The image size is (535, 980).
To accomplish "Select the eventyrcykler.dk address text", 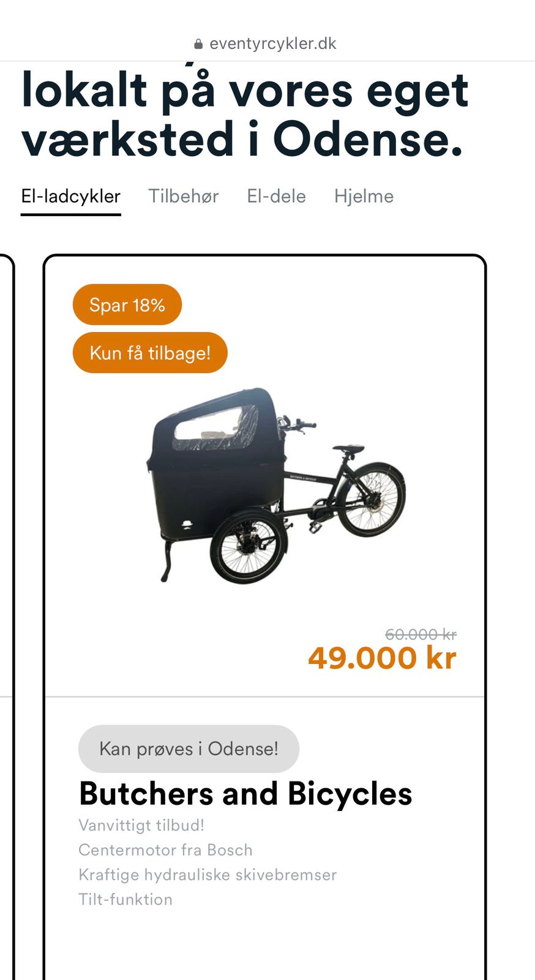I will tap(273, 43).
